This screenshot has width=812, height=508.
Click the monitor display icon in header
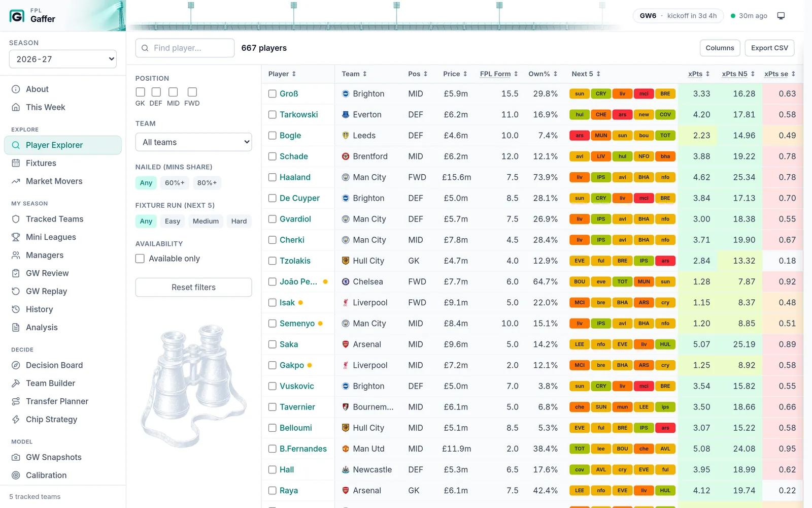point(781,16)
